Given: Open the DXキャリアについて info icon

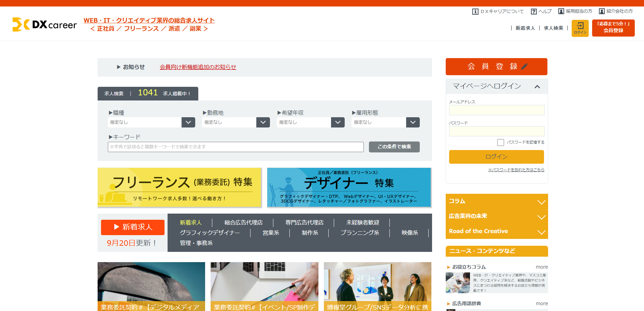Looking at the screenshot, I should [475, 12].
